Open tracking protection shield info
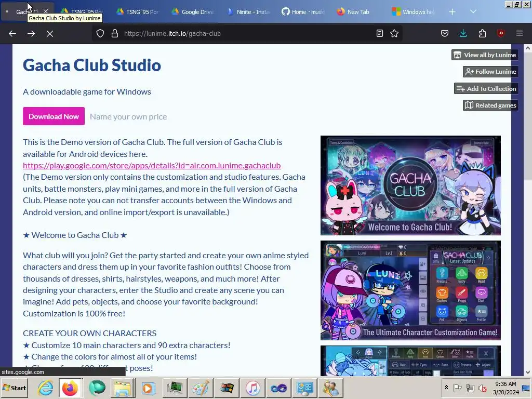Image resolution: width=532 pixels, height=399 pixels. point(100,34)
